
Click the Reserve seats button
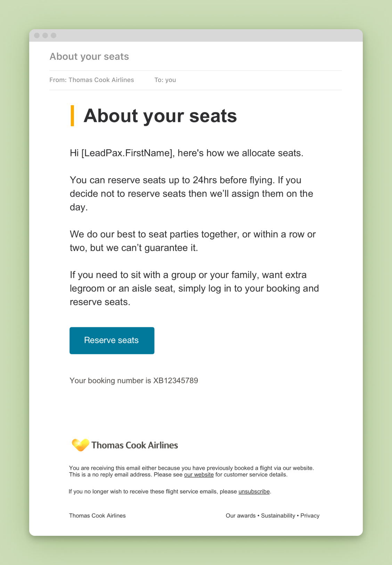pyautogui.click(x=112, y=341)
